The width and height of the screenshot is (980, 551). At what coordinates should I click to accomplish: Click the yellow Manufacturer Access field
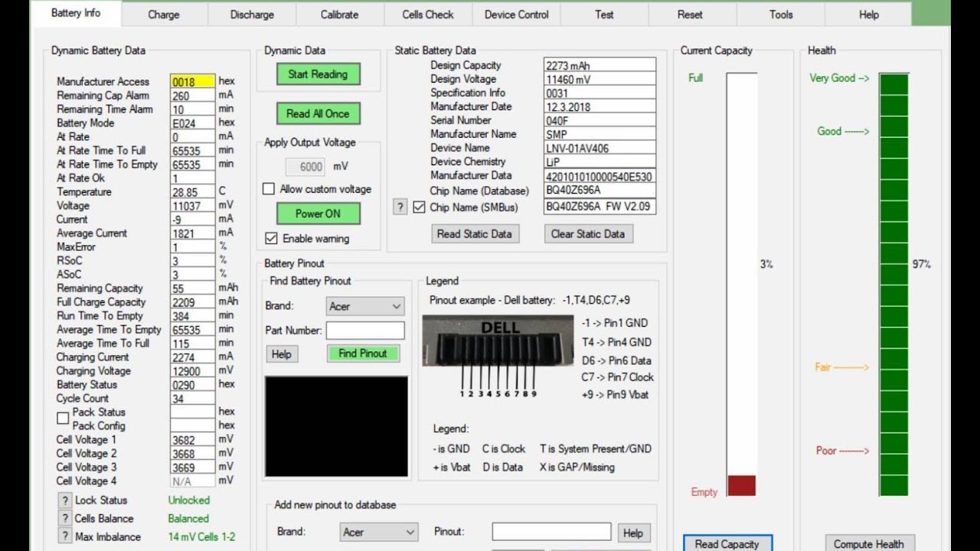tap(192, 82)
